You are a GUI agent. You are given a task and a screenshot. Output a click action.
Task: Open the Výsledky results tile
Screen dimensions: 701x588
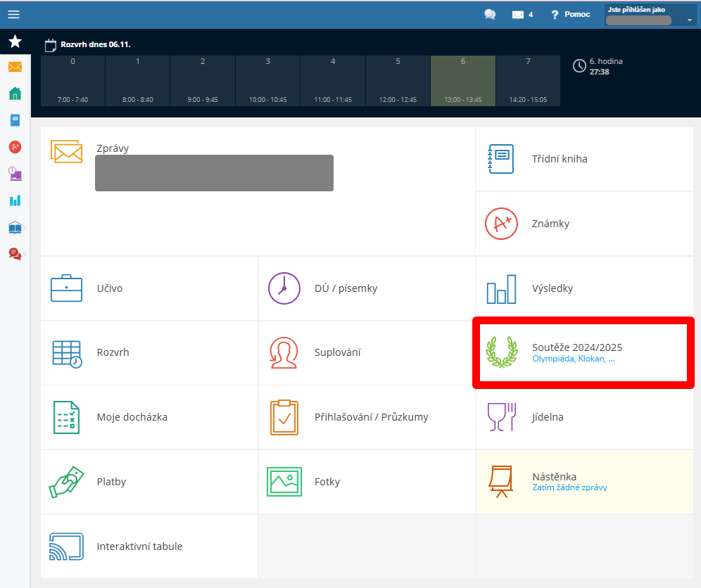[585, 288]
